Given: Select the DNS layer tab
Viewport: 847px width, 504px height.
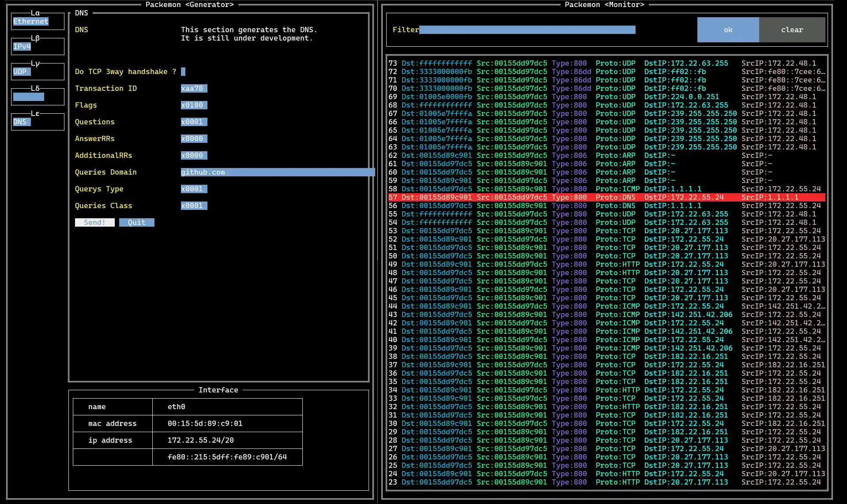Looking at the screenshot, I should tap(38, 122).
